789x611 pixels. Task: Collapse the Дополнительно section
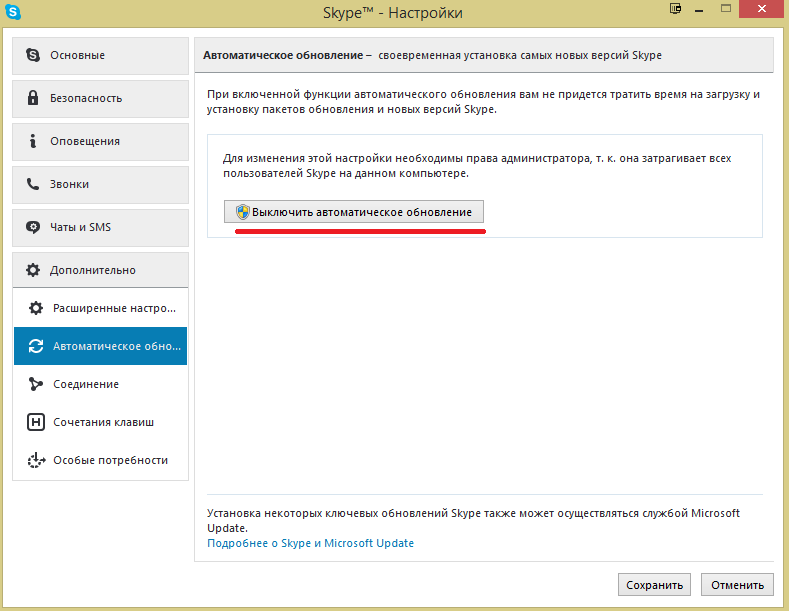click(x=101, y=270)
